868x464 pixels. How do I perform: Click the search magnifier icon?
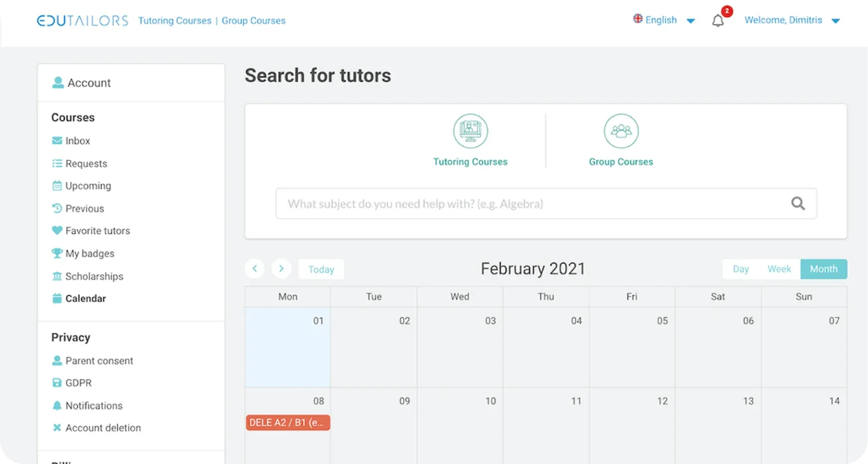(797, 204)
